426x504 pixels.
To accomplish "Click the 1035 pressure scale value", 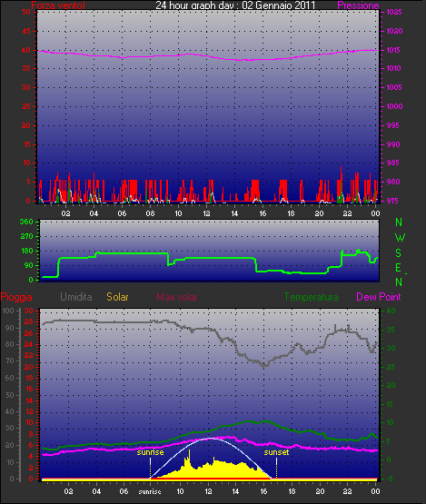I will [394, 12].
